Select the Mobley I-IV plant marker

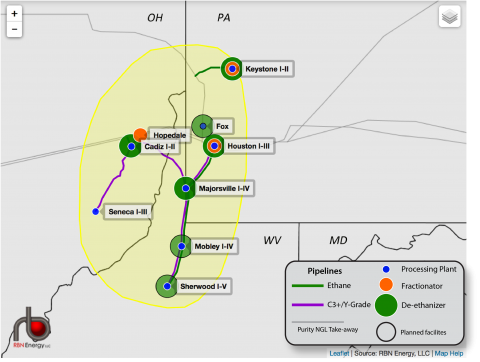(x=181, y=246)
